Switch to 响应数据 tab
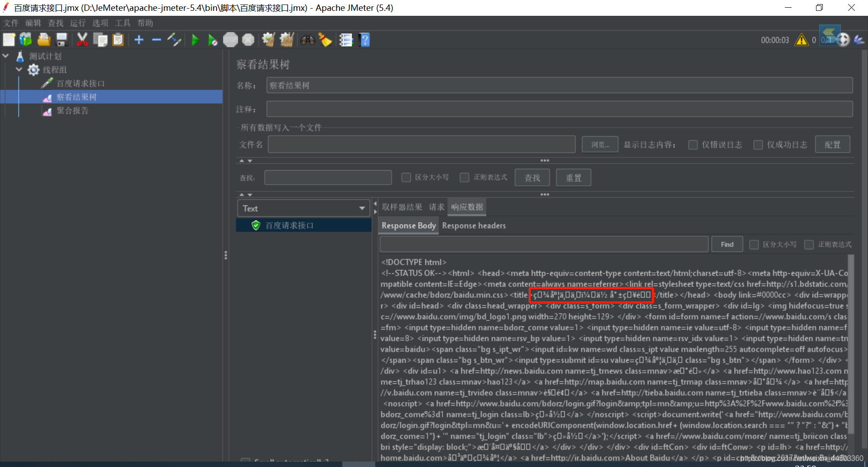868x467 pixels. point(467,207)
